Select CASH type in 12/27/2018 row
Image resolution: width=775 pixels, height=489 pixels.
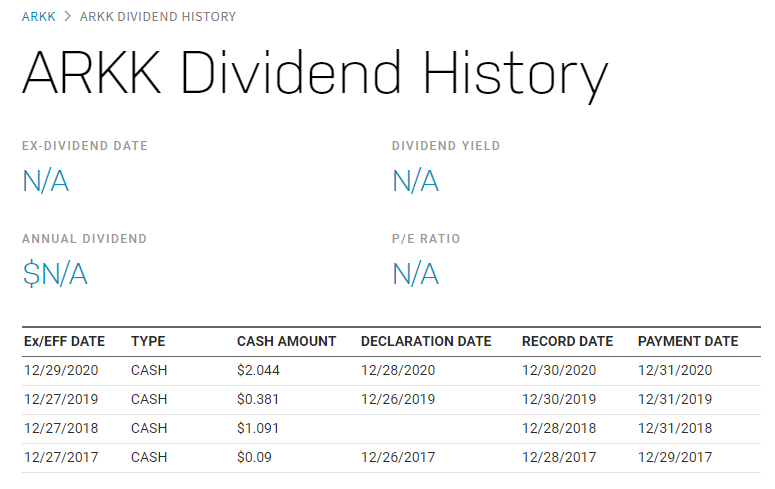click(149, 428)
